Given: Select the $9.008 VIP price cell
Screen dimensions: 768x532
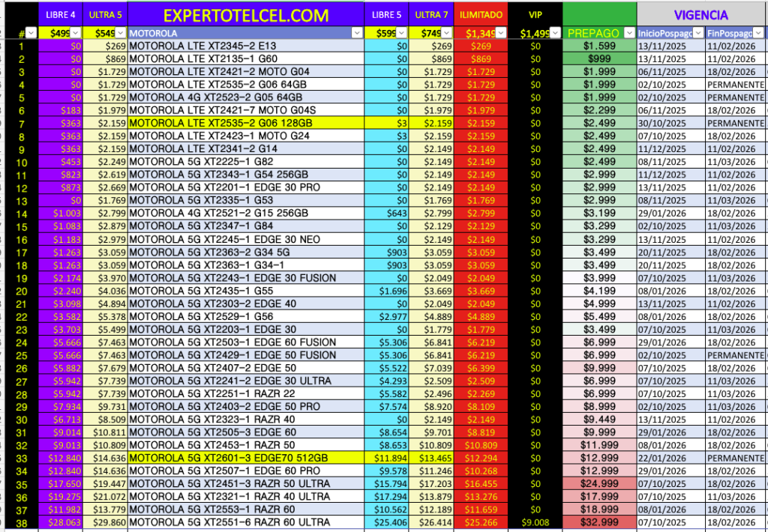Looking at the screenshot, I should tap(535, 522).
